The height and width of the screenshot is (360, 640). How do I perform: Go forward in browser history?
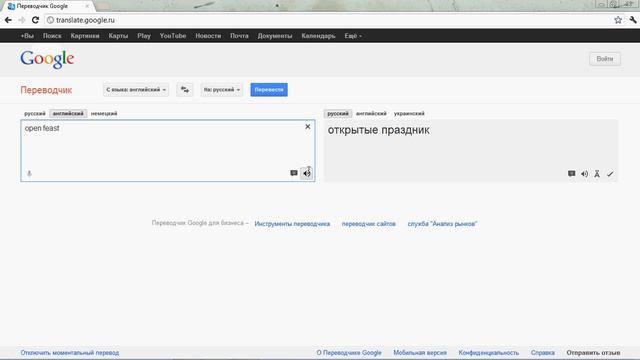(x=22, y=20)
